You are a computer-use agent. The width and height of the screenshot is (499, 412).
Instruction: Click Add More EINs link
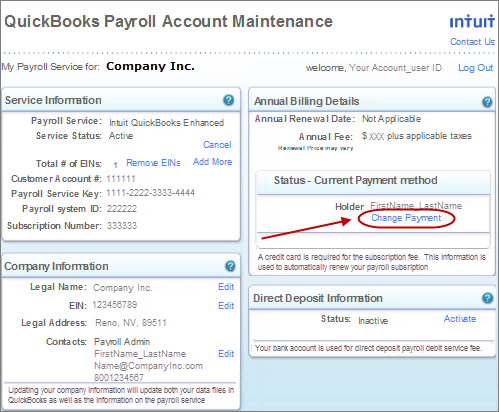tap(213, 162)
